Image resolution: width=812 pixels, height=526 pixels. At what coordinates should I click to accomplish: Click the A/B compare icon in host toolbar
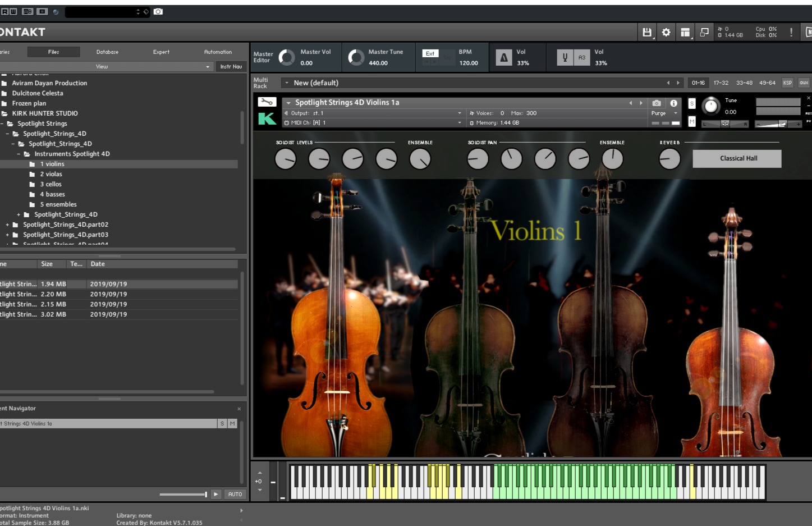point(27,12)
